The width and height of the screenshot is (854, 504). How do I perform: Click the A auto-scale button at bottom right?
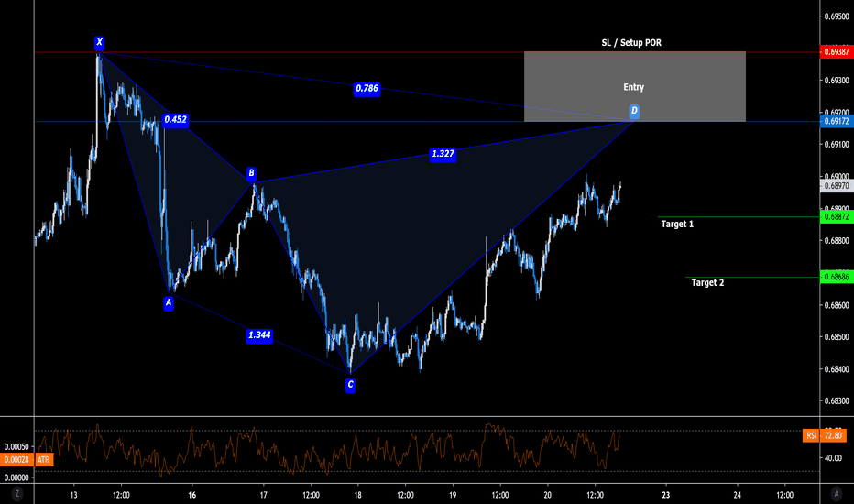837,493
